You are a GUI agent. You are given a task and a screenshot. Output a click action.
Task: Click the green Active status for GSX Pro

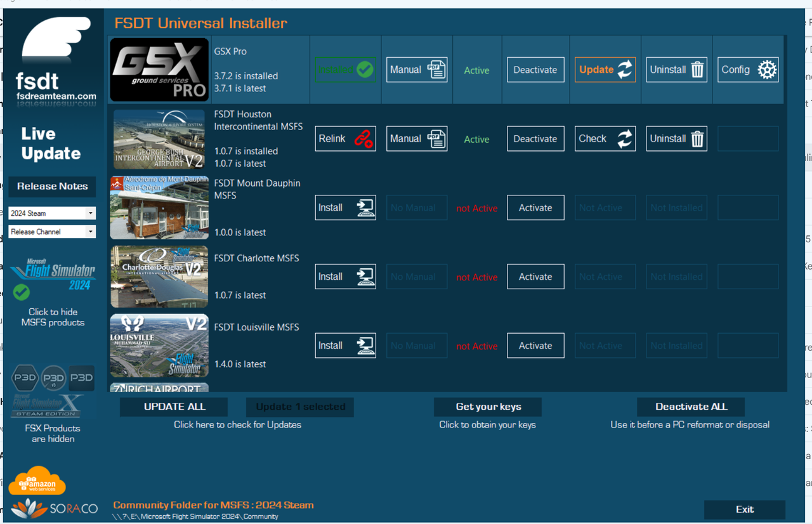pyautogui.click(x=476, y=70)
